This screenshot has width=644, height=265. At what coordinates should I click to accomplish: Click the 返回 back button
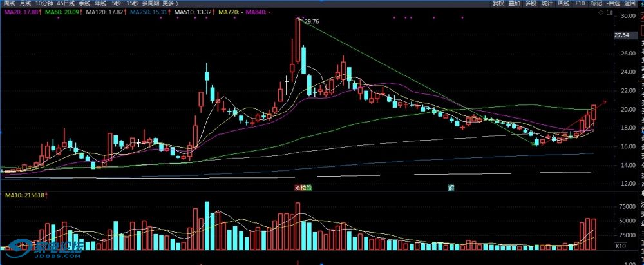(x=629, y=3)
